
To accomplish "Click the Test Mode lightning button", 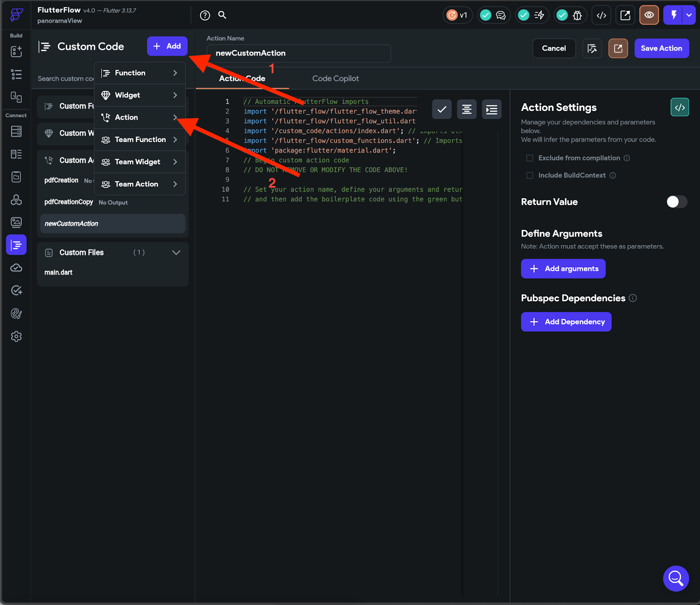I will coord(674,15).
